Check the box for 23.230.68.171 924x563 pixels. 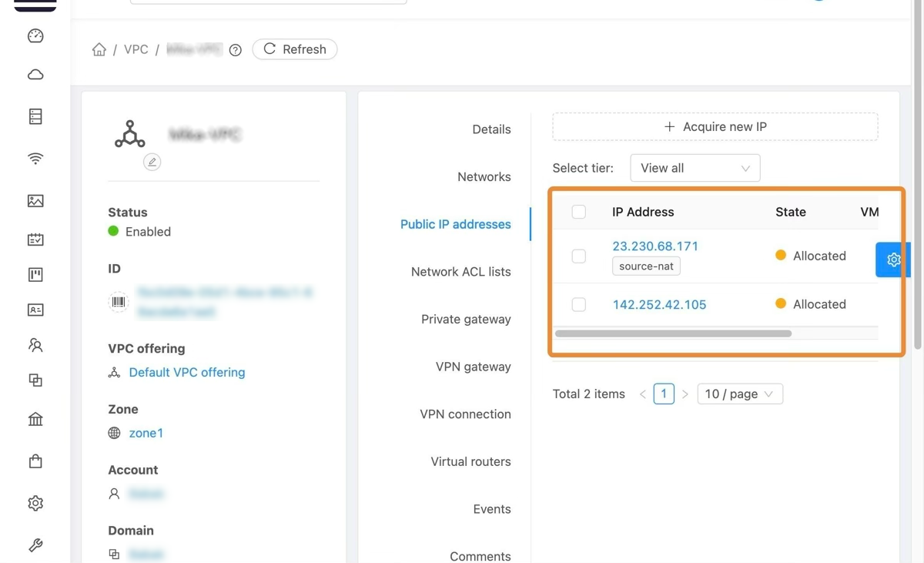(579, 256)
